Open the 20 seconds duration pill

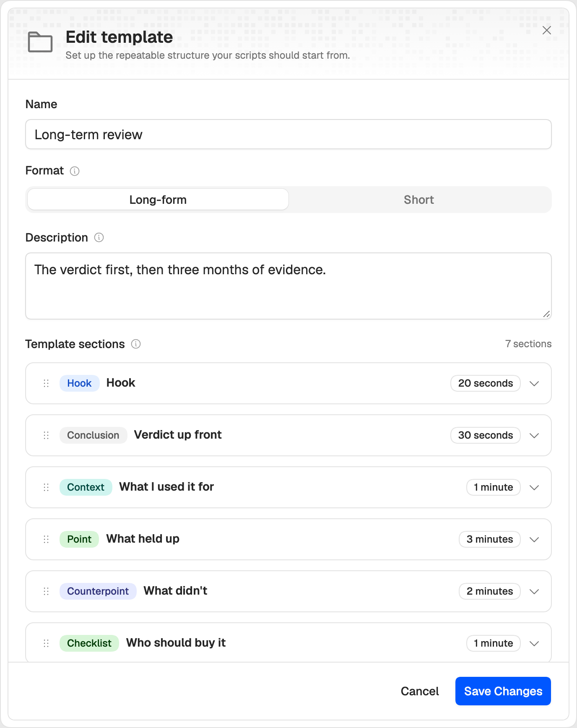point(486,383)
